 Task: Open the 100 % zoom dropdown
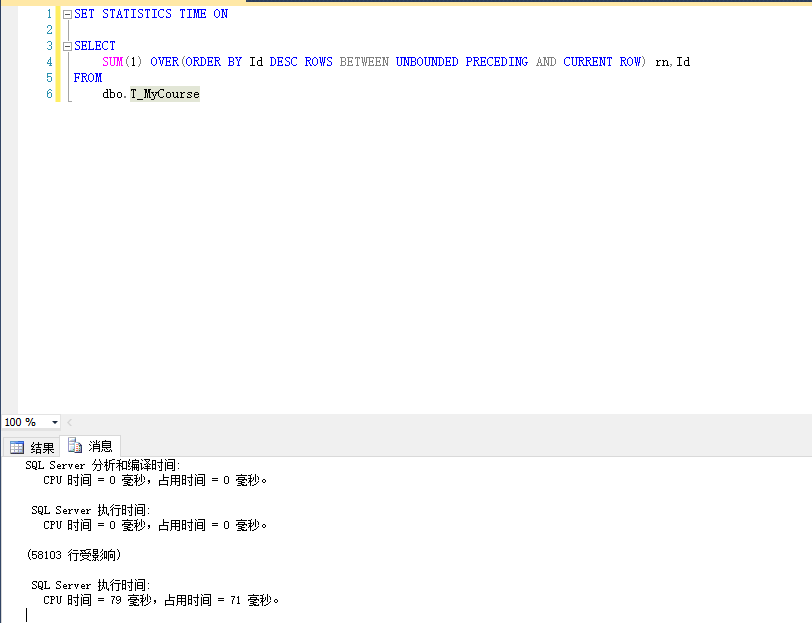pos(54,423)
